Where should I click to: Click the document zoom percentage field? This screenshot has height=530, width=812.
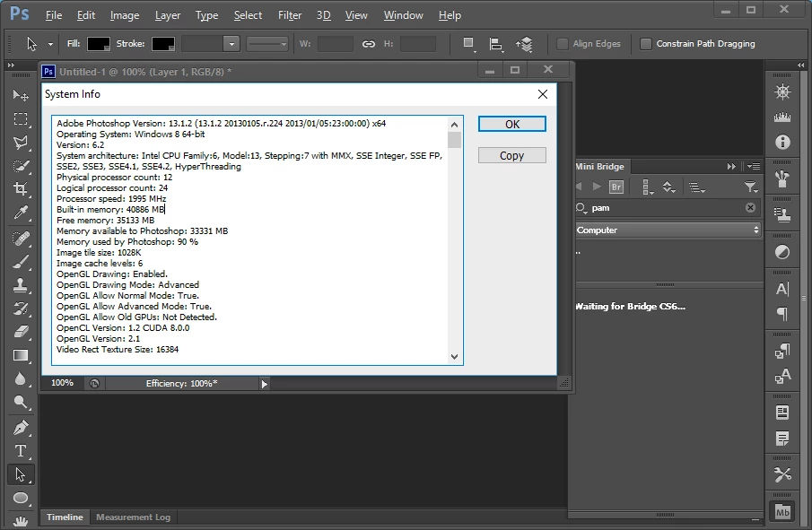click(62, 383)
